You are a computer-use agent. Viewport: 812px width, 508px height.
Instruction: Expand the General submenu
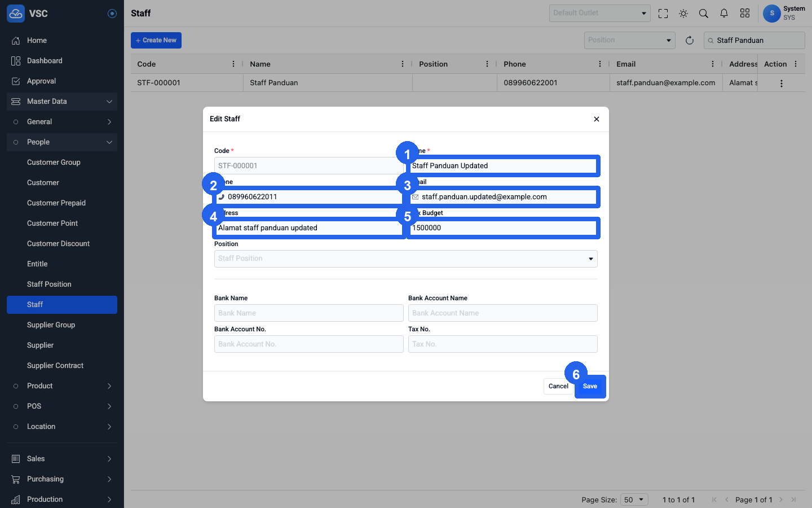[x=62, y=122]
